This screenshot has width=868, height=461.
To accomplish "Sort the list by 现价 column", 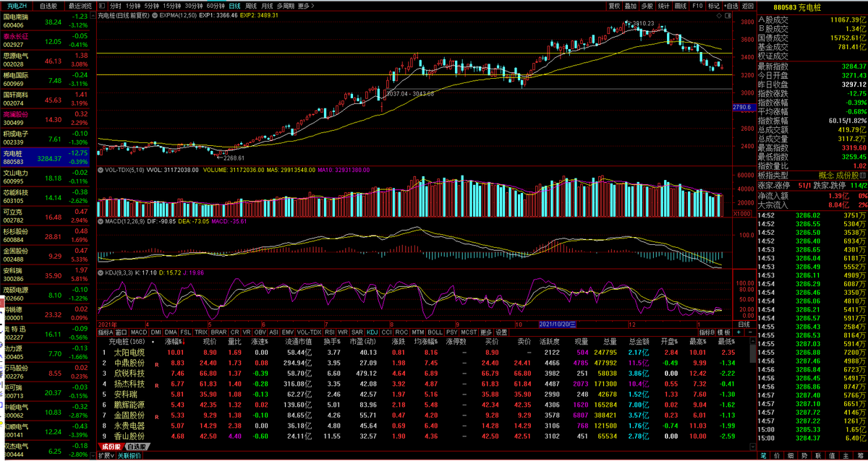I will click(209, 341).
